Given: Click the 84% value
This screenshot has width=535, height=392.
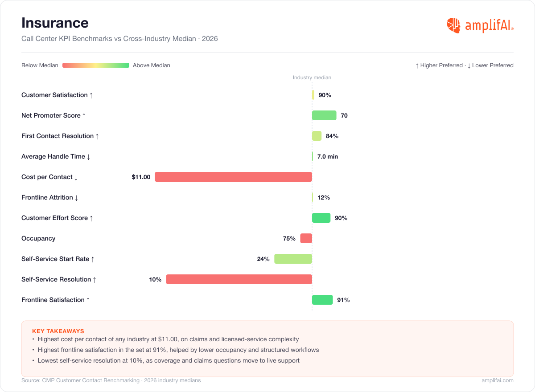Looking at the screenshot, I should (x=332, y=136).
